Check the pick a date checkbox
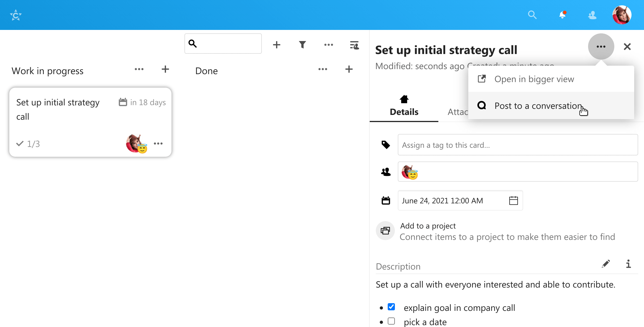Image resolution: width=644 pixels, height=327 pixels. click(391, 321)
